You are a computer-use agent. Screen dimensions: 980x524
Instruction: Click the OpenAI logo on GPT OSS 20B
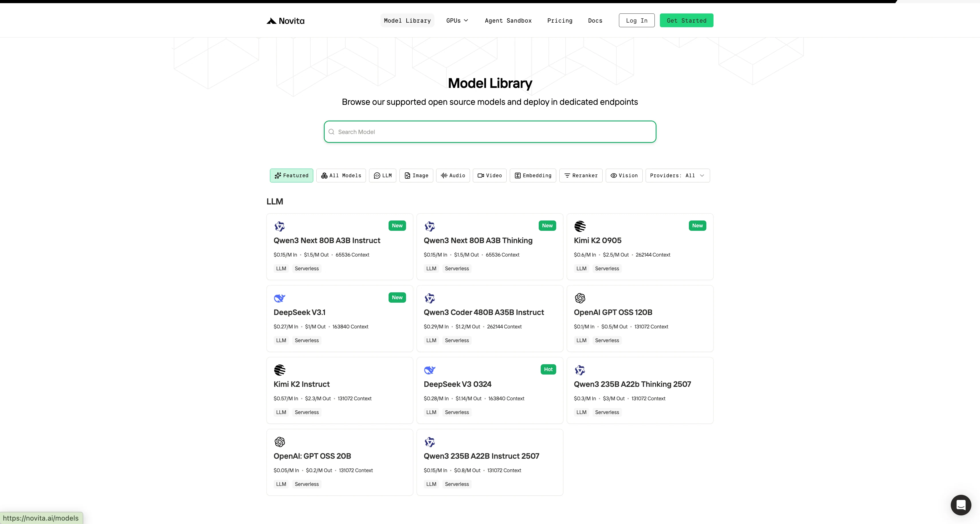pos(280,442)
